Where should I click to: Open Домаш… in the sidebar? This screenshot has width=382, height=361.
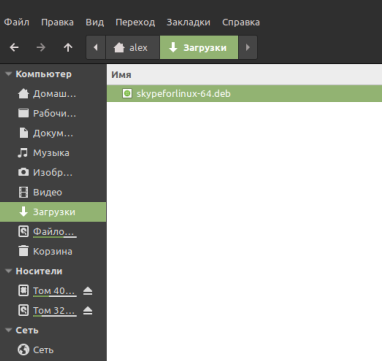point(54,94)
